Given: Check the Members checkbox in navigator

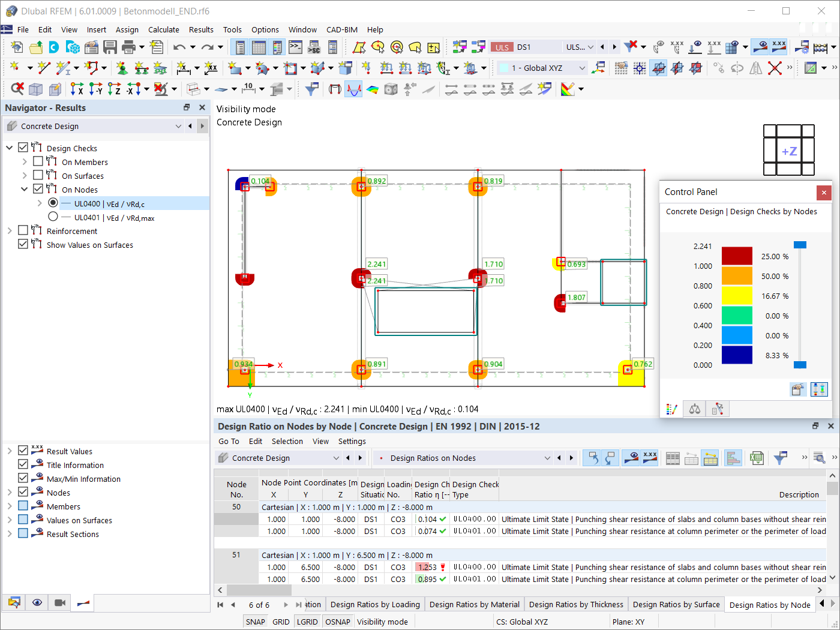Looking at the screenshot, I should tap(23, 506).
